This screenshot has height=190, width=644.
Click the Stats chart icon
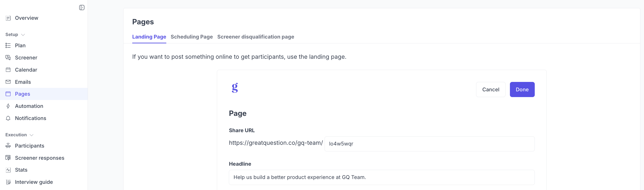[8, 170]
